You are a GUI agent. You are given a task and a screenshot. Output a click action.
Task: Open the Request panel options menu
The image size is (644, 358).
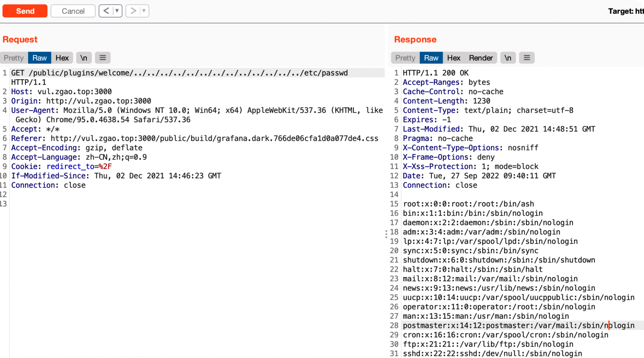[102, 57]
